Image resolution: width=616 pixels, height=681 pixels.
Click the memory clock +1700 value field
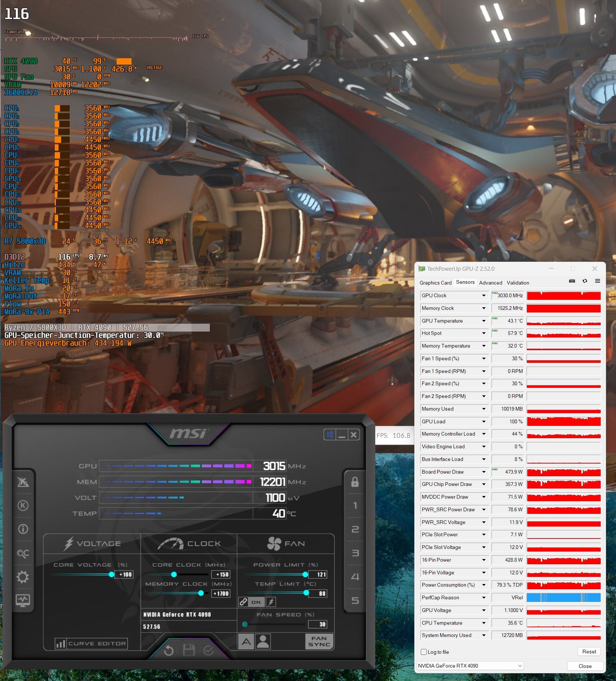(x=221, y=593)
